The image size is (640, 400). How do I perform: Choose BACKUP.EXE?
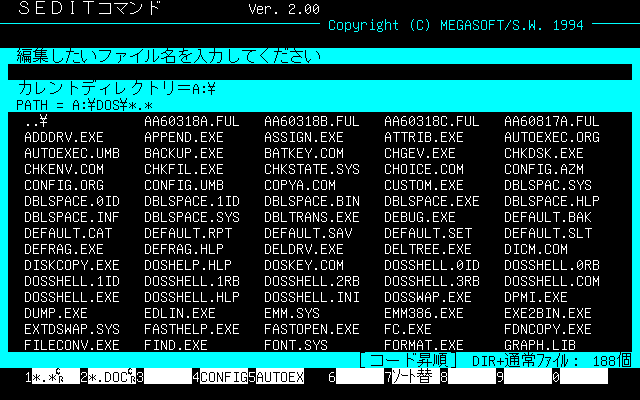(184, 153)
